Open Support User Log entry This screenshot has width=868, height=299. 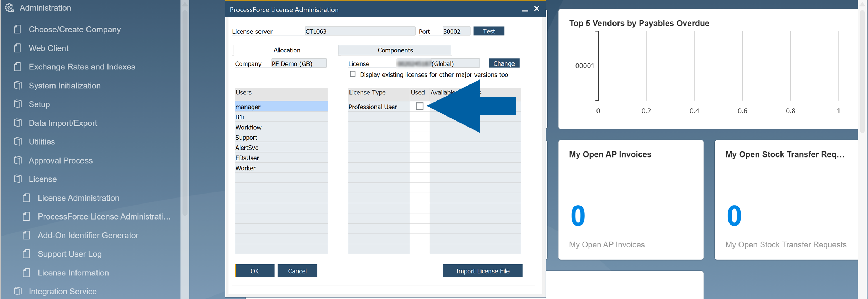pos(70,254)
